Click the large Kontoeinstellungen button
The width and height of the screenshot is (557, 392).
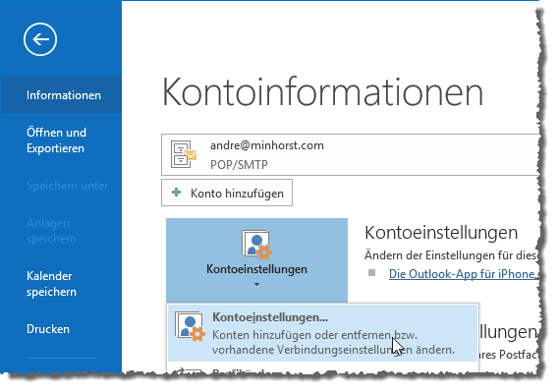click(256, 260)
